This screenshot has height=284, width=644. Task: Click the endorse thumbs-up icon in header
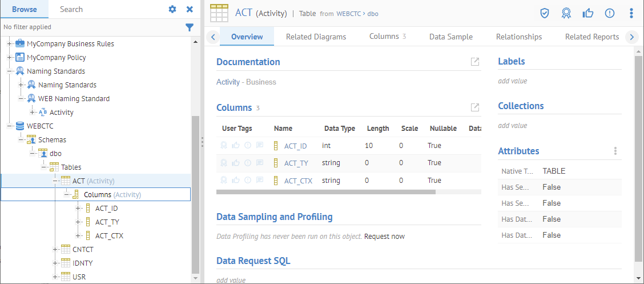(x=587, y=13)
